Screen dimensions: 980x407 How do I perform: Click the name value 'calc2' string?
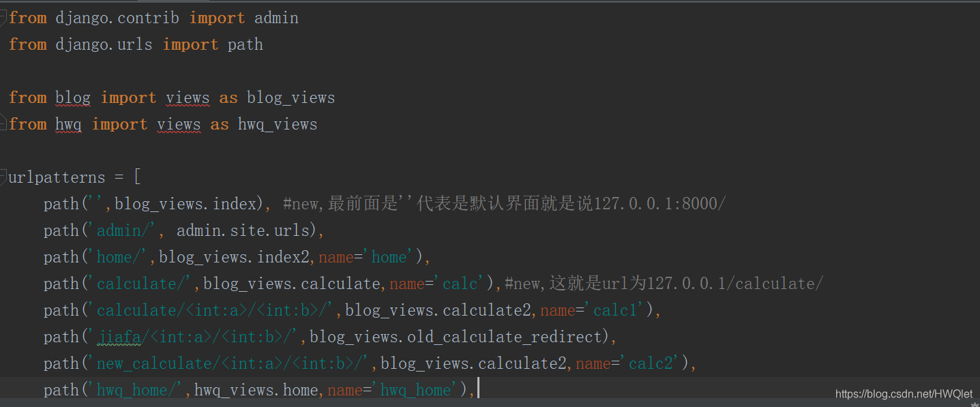click(x=651, y=363)
